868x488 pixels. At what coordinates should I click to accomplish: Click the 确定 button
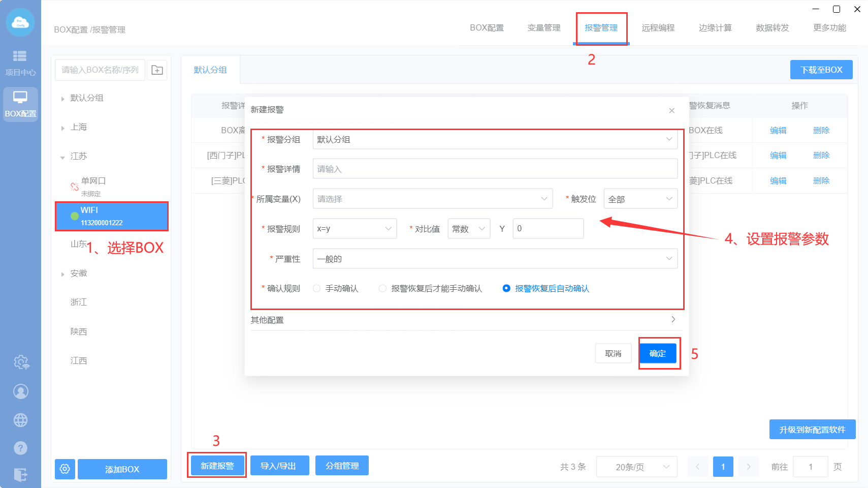coord(658,353)
